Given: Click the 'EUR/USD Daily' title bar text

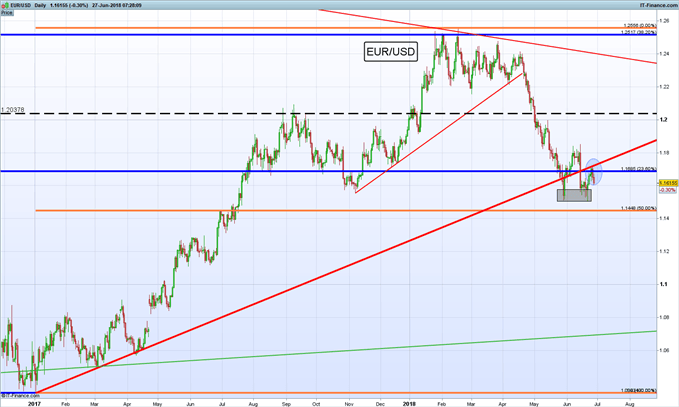Looking at the screenshot, I should pyautogui.click(x=28, y=6).
